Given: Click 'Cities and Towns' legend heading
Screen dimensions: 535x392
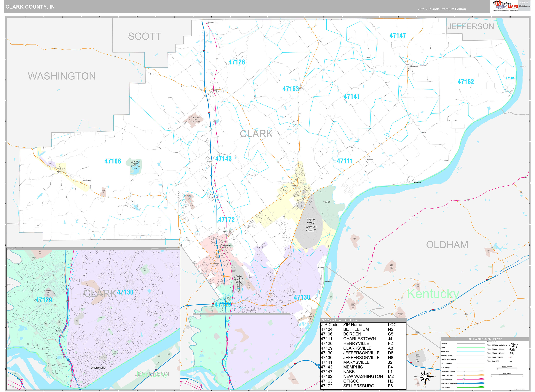Looking at the screenshot, I should [492, 342].
